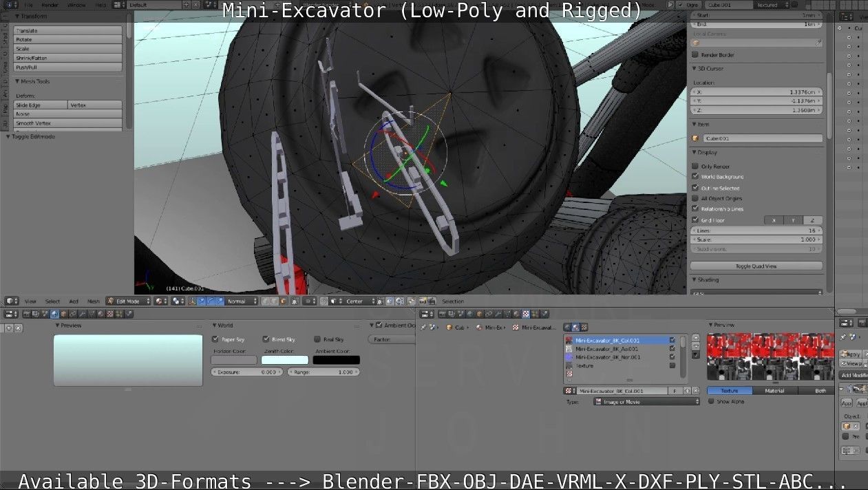Collapse 3D Cursor panel
Image resolution: width=868 pixels, height=490 pixels.
point(695,68)
